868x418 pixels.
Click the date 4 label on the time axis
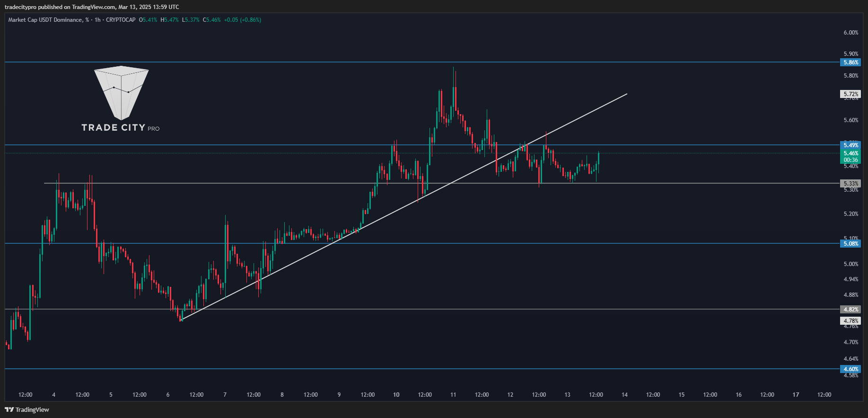(x=54, y=395)
